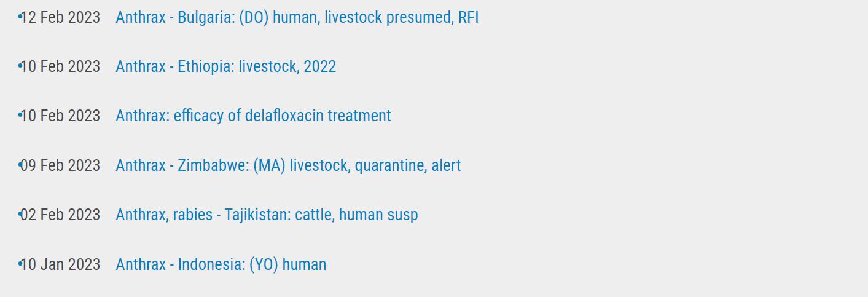This screenshot has width=868, height=297.
Task: Open Anthrax - Zimbabwe livestock quarantine alert link
Action: (288, 165)
